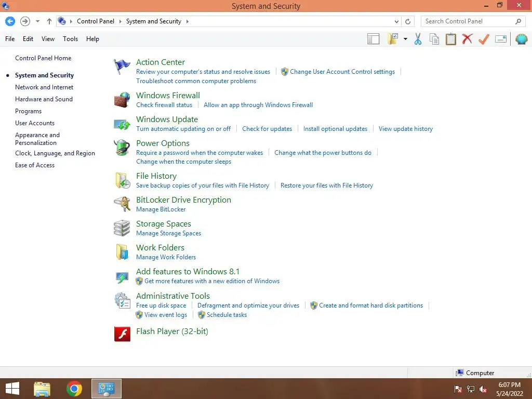Click the Up one level arrow
Image resolution: width=532 pixels, height=399 pixels.
click(49, 21)
